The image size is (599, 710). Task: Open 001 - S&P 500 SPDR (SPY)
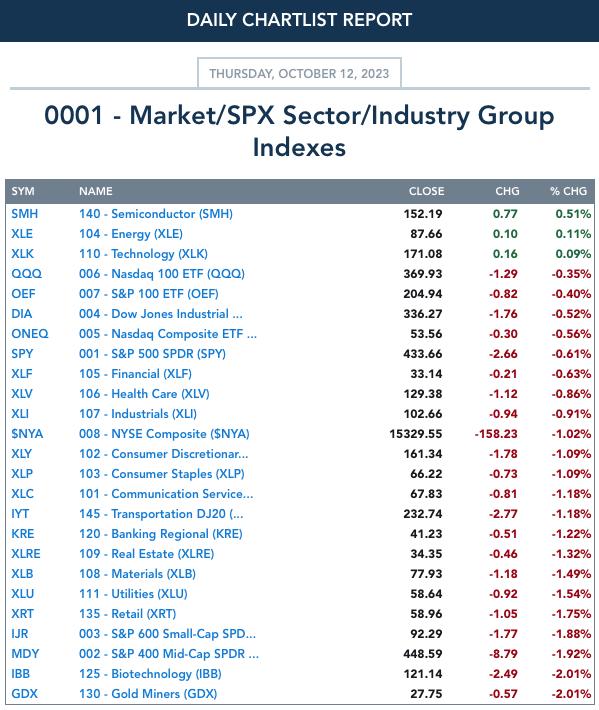(x=152, y=354)
